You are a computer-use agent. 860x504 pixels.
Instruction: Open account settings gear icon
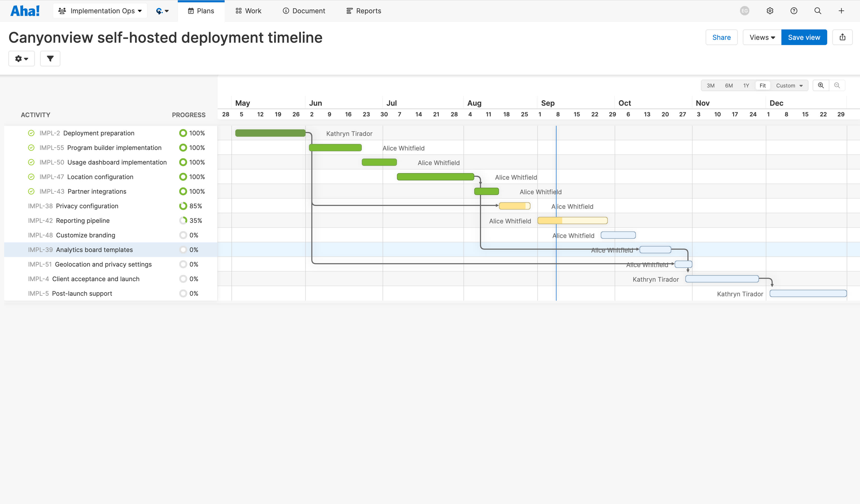pos(770,11)
